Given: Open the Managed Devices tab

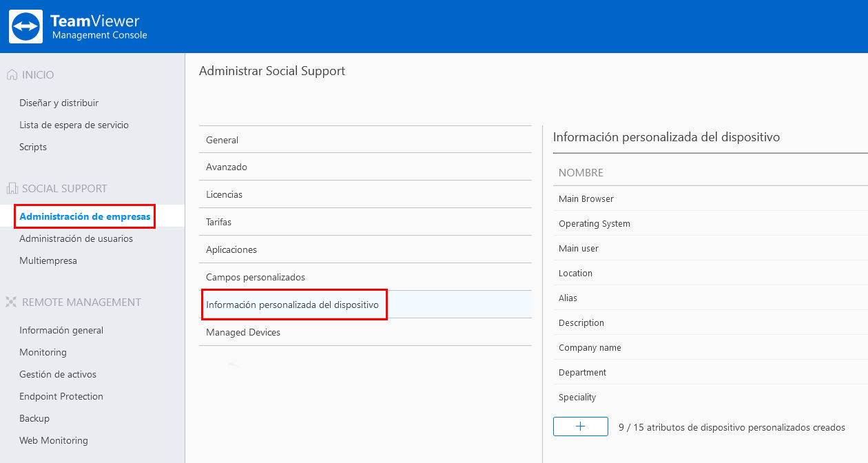Looking at the screenshot, I should (x=365, y=332).
